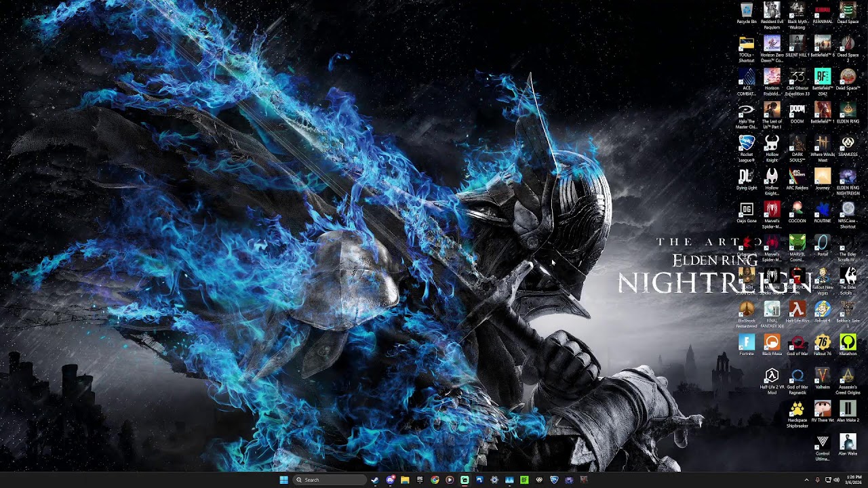Open Battlefield 2042 desktop shortcut
Screen dimensions: 868x488
pos(823,82)
